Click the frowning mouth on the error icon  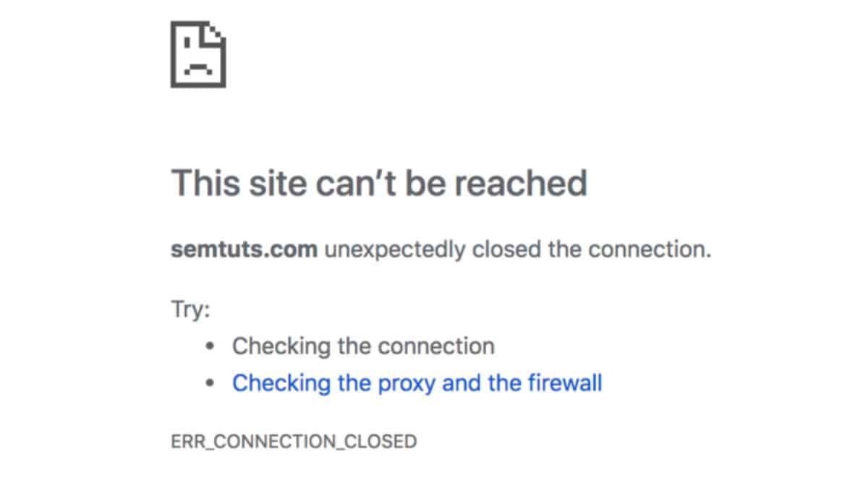pyautogui.click(x=197, y=69)
